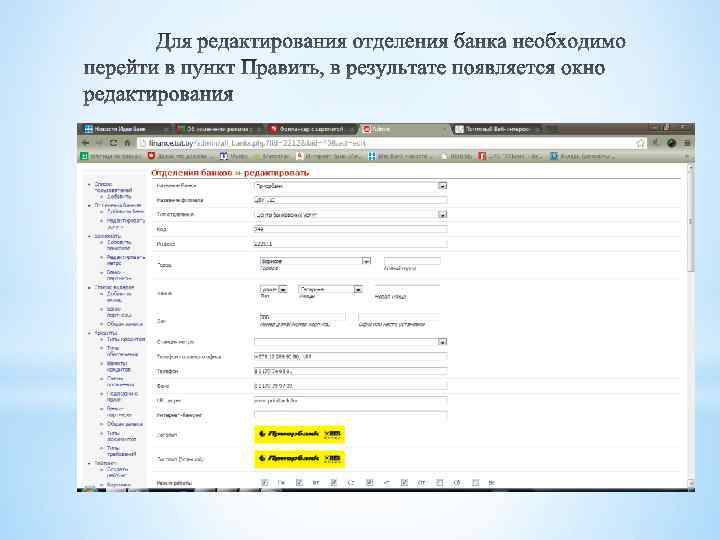
Task: Toggle the Tuesday (вт) working-hours checkbox
Action: pyautogui.click(x=299, y=483)
